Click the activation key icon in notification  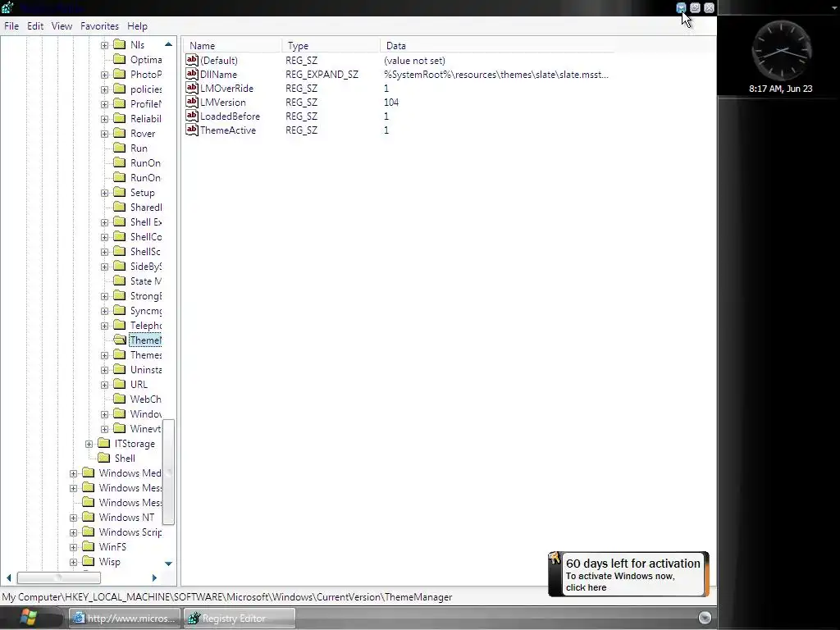(x=555, y=559)
